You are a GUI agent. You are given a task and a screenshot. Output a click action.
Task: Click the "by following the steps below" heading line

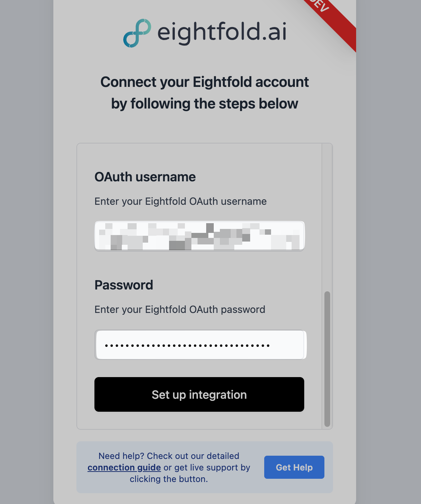coord(204,104)
